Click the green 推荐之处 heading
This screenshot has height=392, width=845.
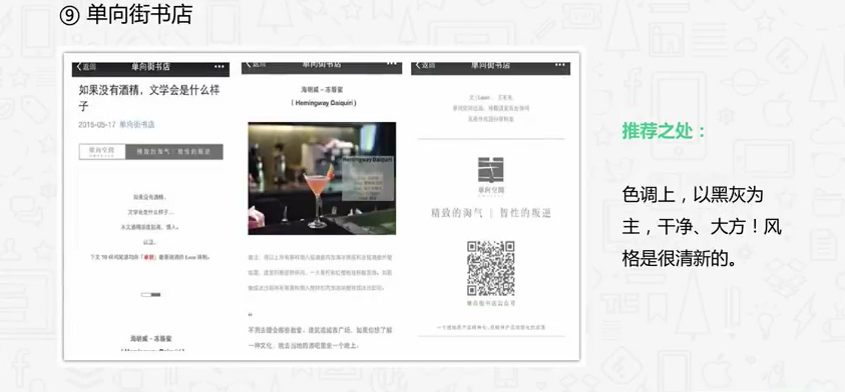pos(664,130)
